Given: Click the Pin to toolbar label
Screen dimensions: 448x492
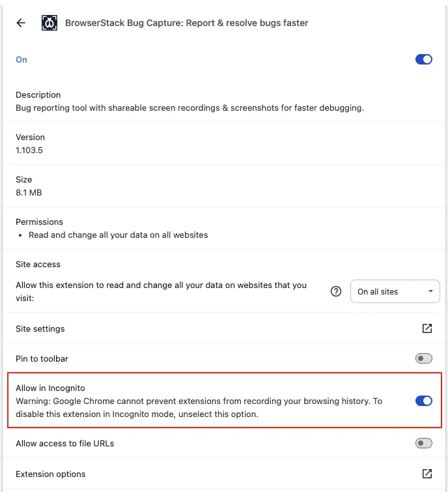Looking at the screenshot, I should [x=42, y=358].
